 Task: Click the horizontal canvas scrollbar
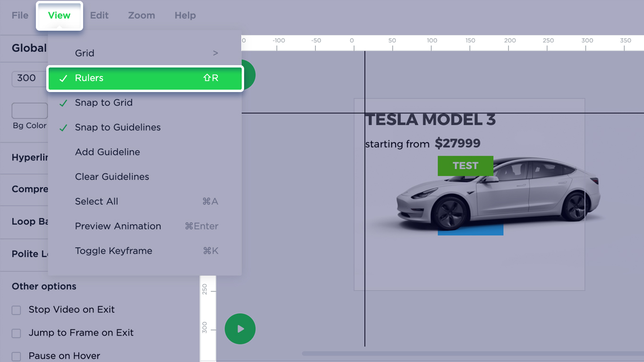[473, 354]
